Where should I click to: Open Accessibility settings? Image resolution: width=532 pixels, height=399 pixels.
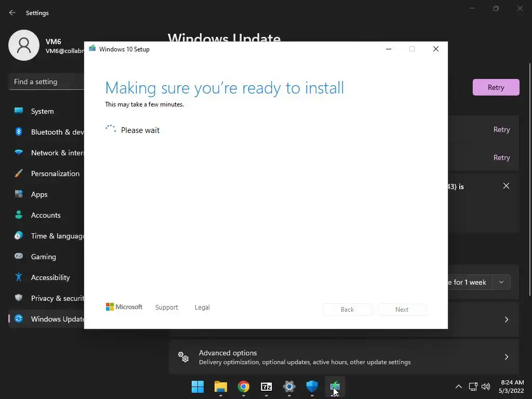coord(46,277)
